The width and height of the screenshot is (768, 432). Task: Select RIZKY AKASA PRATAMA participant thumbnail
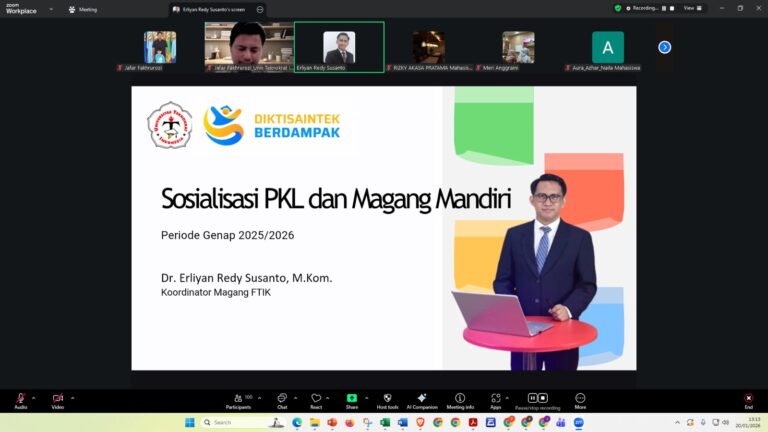click(429, 48)
